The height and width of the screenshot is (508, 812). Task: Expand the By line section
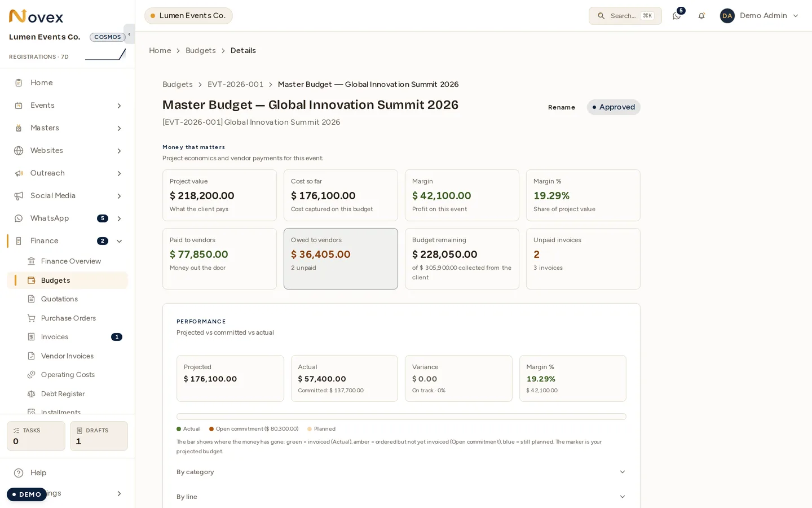point(401,497)
